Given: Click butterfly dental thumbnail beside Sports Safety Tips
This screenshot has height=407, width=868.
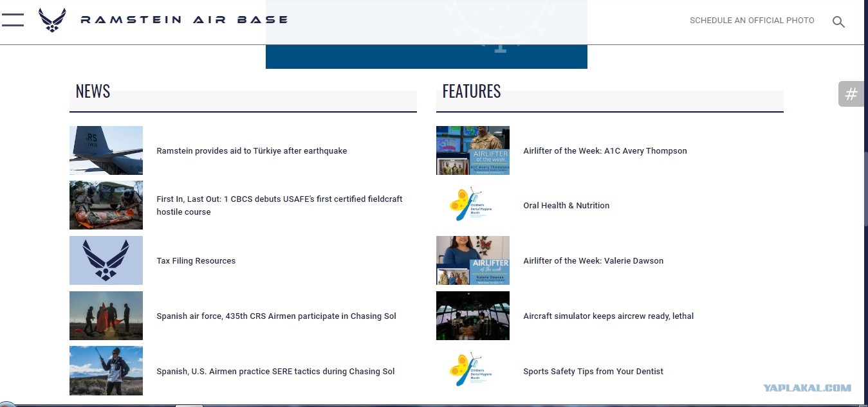Looking at the screenshot, I should [473, 371].
